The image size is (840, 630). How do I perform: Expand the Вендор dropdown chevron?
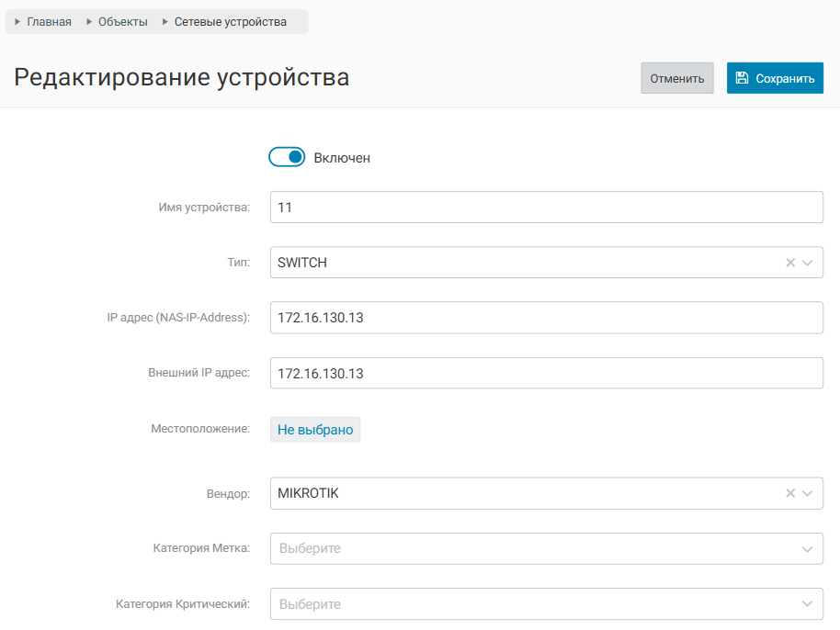(x=808, y=493)
